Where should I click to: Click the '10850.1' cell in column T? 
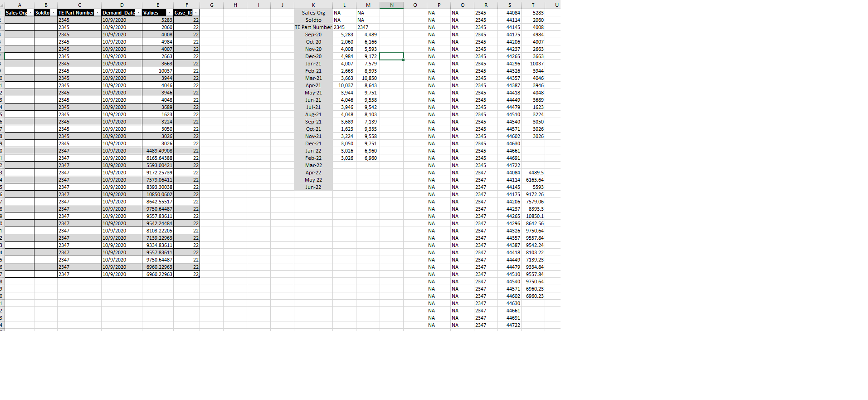[533, 216]
